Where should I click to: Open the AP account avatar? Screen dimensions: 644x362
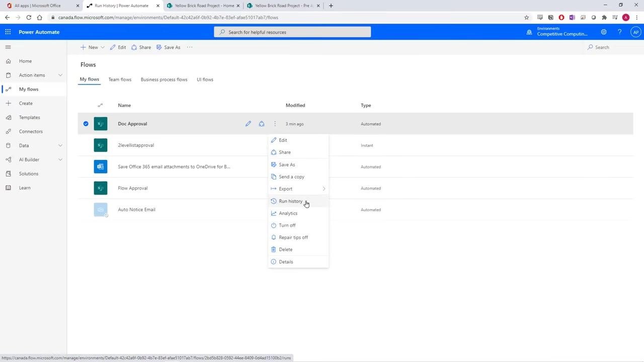[636, 32]
